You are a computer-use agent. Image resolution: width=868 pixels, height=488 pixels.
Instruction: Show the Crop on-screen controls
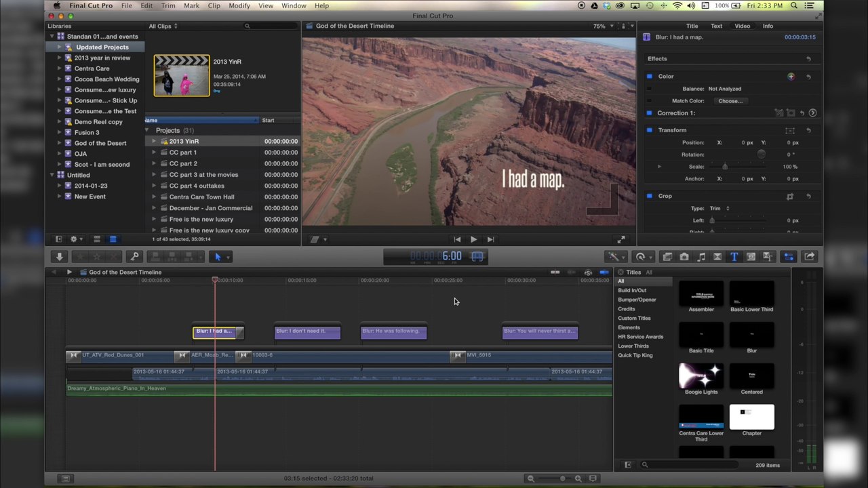click(790, 197)
